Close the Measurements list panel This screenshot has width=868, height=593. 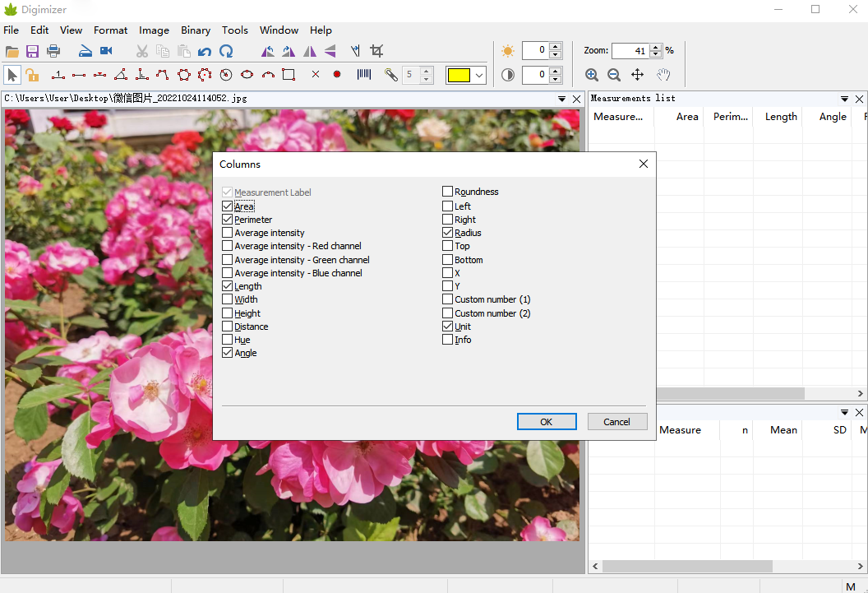[x=859, y=100]
